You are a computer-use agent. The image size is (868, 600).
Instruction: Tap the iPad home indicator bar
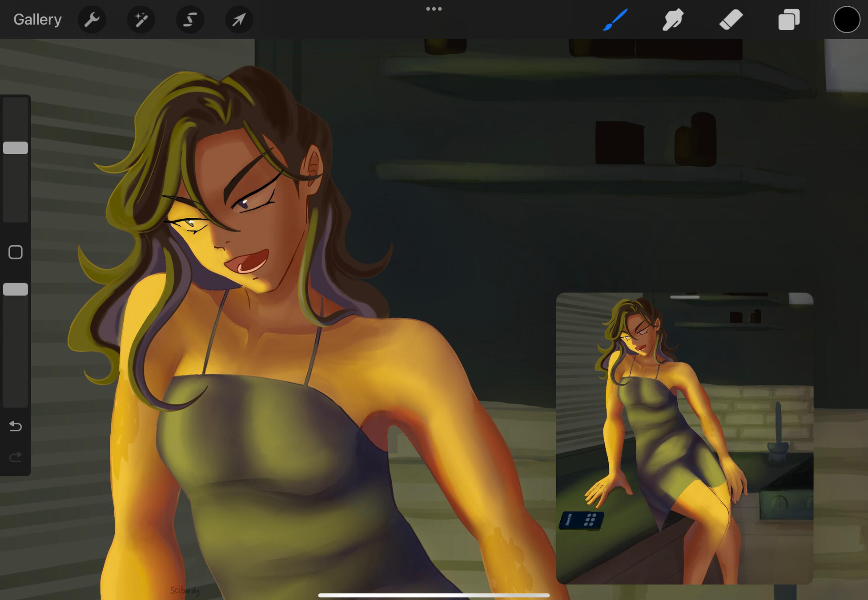[434, 595]
